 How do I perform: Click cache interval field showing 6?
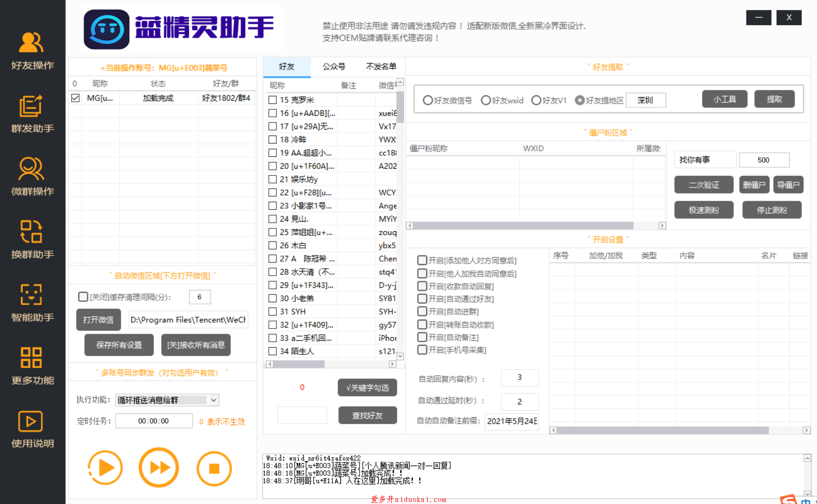pyautogui.click(x=200, y=297)
